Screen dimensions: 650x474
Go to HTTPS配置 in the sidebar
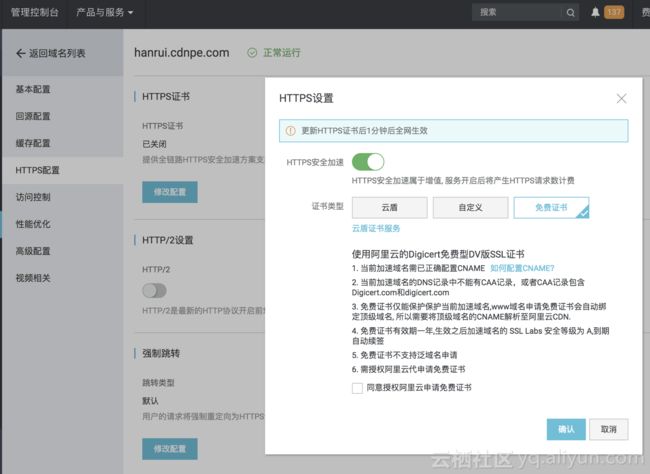[x=37, y=170]
